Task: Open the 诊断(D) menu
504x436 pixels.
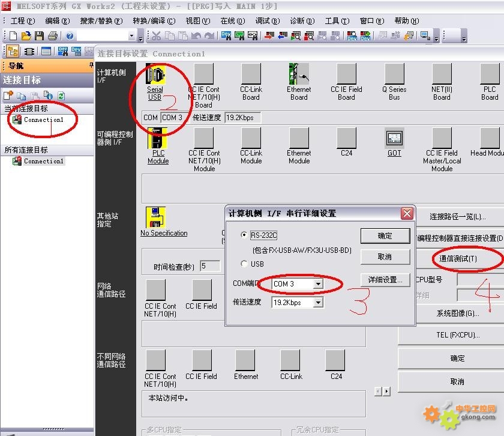Action: coord(302,21)
